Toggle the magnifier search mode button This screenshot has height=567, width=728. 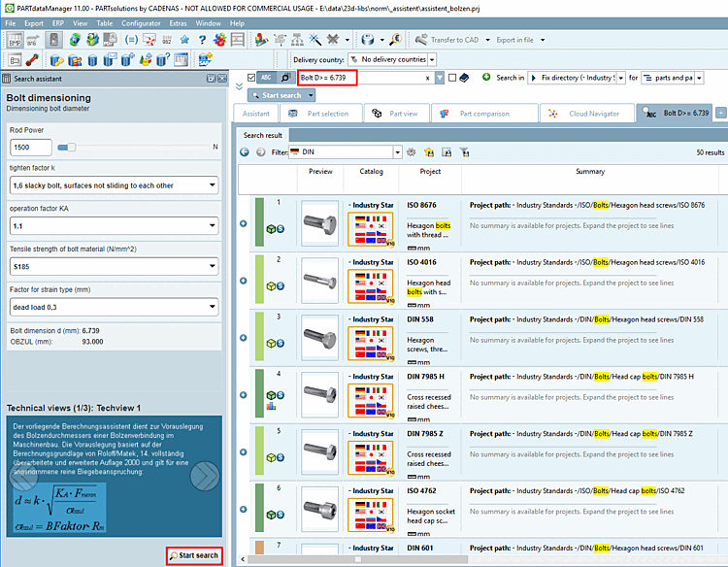point(285,78)
